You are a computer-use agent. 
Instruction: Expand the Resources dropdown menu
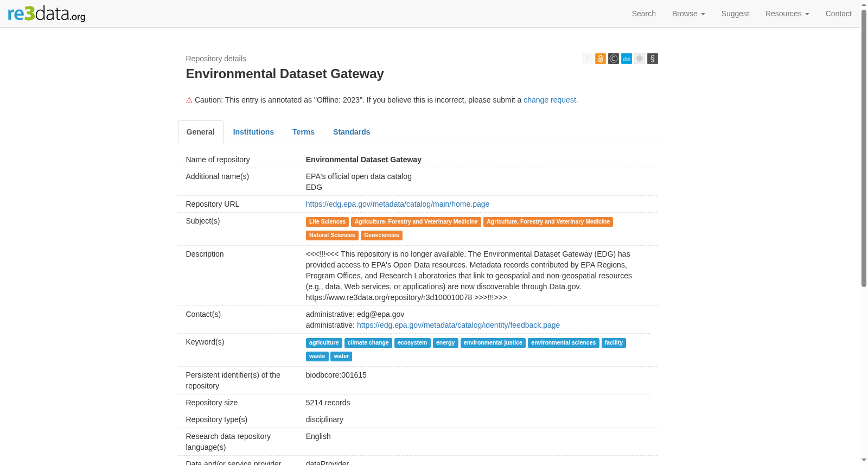pos(787,14)
